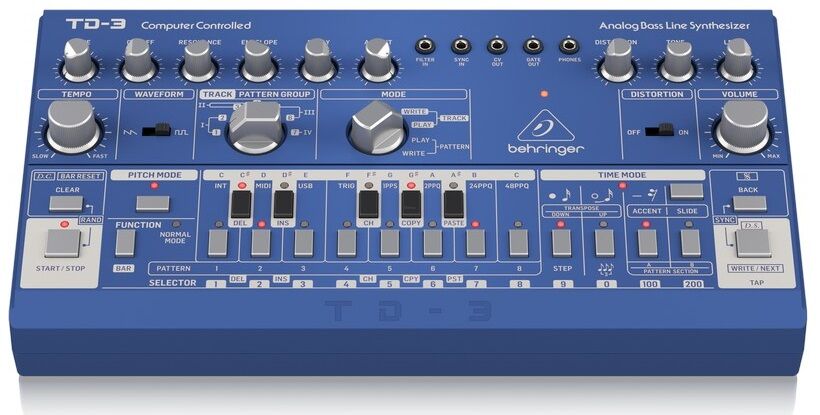
Task: Click the '48PPQ' label
Action: point(517,186)
